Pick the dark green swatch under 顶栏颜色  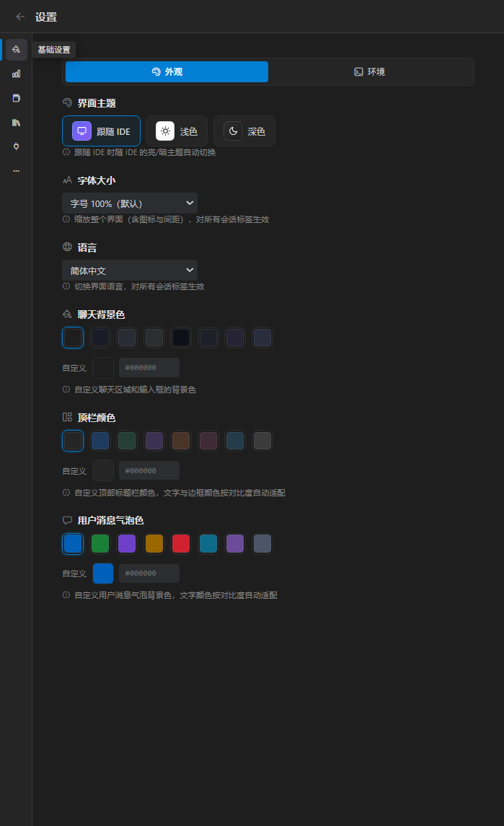[x=127, y=441]
